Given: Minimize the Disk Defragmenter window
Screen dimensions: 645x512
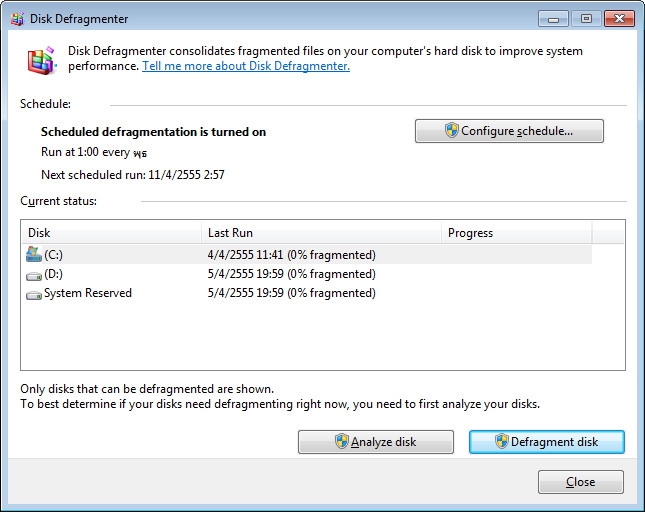Looking at the screenshot, I should coord(555,18).
